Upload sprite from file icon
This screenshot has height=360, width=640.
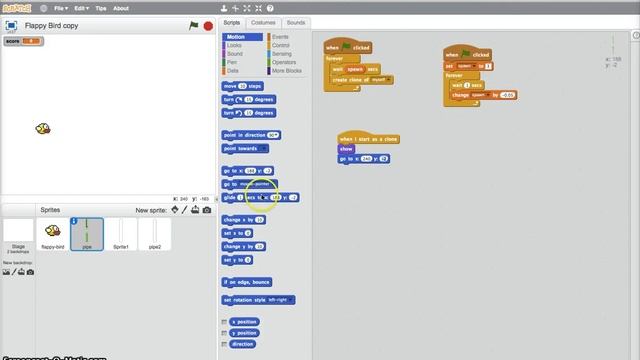coord(195,210)
